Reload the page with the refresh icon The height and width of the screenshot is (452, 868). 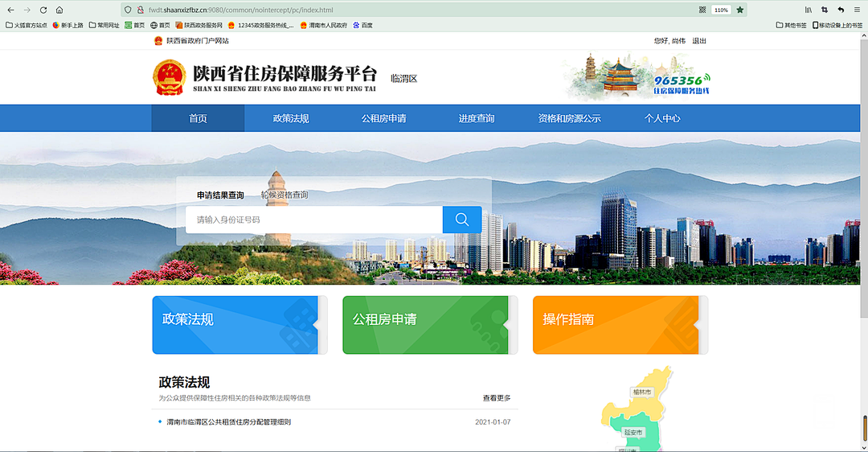point(43,10)
